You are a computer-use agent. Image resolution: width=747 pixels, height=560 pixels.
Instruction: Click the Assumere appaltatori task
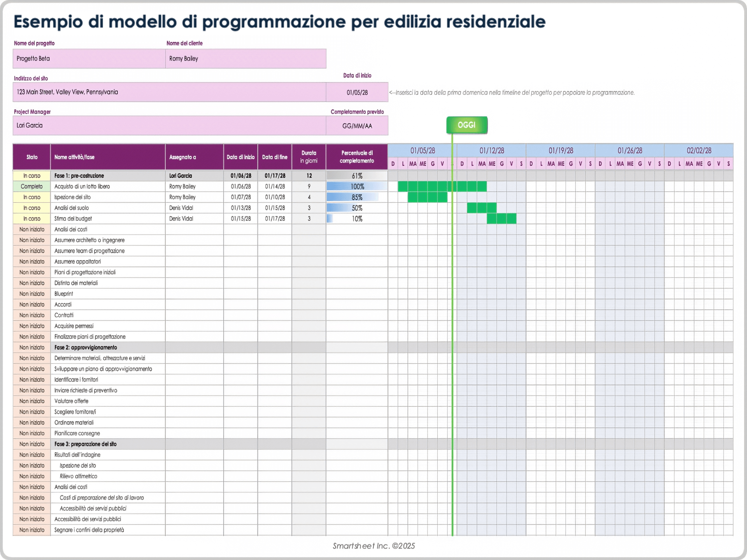point(77,262)
